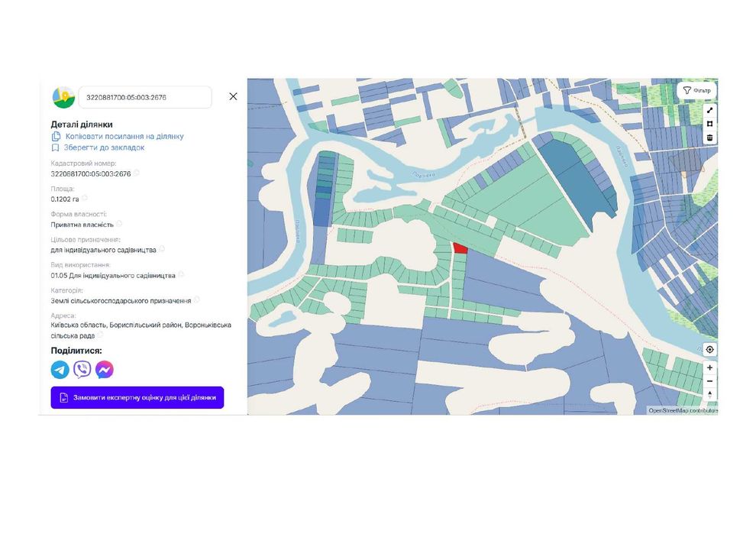Copy the cadastral number value
The width and height of the screenshot is (756, 534).
[x=137, y=173]
